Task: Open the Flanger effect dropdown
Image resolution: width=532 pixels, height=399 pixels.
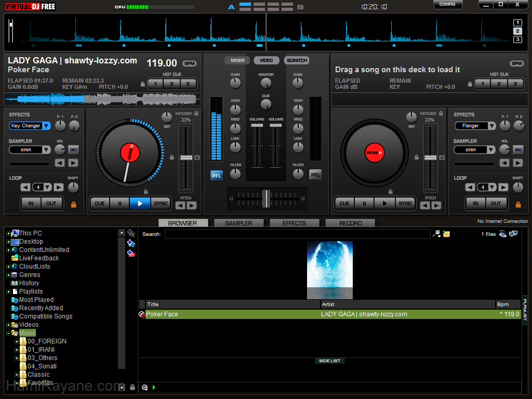Action: tap(491, 126)
